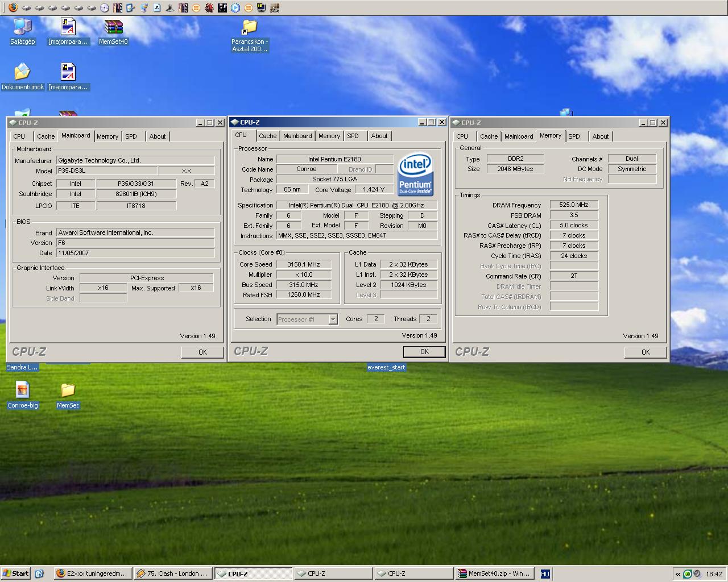Click OK in the right Memory CPU-Z window

646,352
